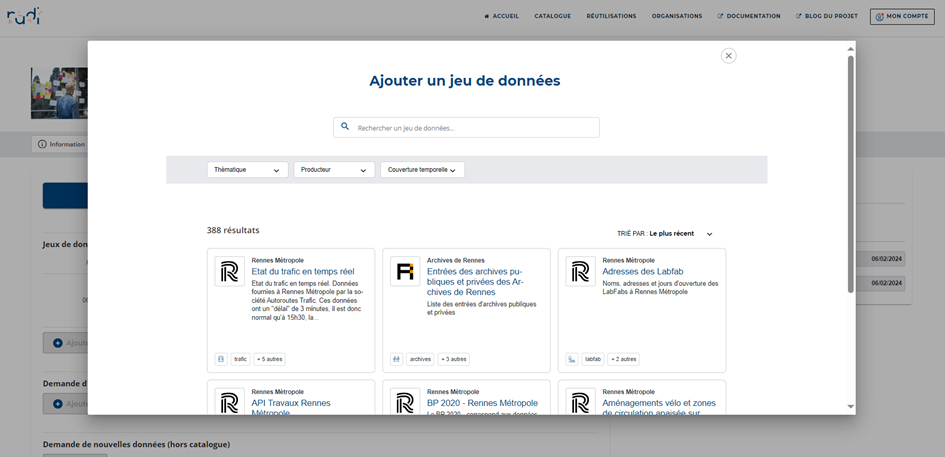Screen dimensions: 945x457
Task: Expand the Couverture temporelle filter
Action: [x=422, y=170]
